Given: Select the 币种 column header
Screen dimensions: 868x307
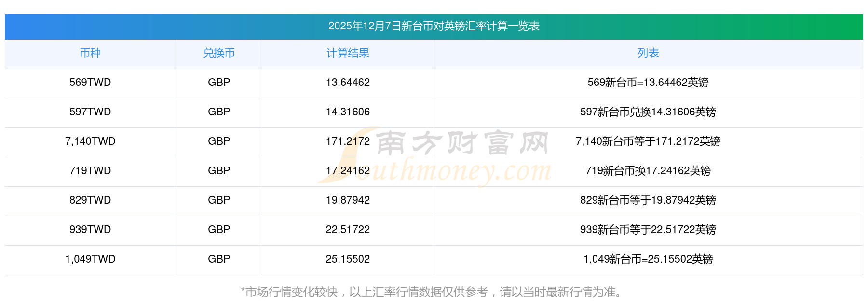Looking at the screenshot, I should click(90, 54).
